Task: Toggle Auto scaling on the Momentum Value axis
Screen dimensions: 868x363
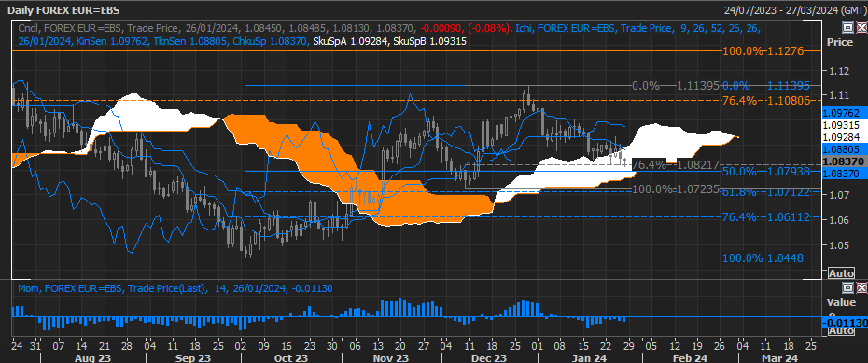Action: tap(841, 331)
